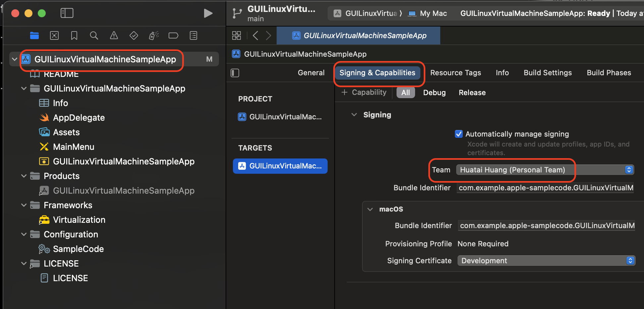Open the Debug navigator spray icon
This screenshot has width=644, height=309.
pyautogui.click(x=154, y=35)
